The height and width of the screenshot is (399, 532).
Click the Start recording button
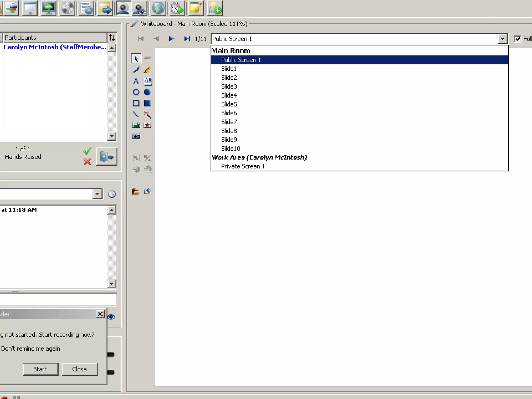[40, 369]
